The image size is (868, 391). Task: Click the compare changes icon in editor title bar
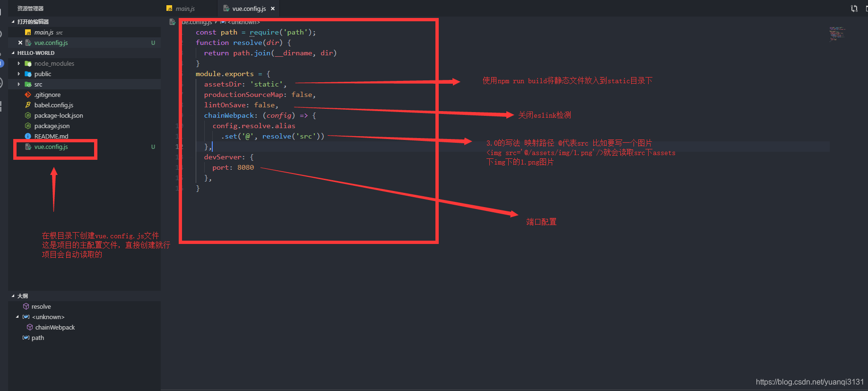[x=854, y=9]
